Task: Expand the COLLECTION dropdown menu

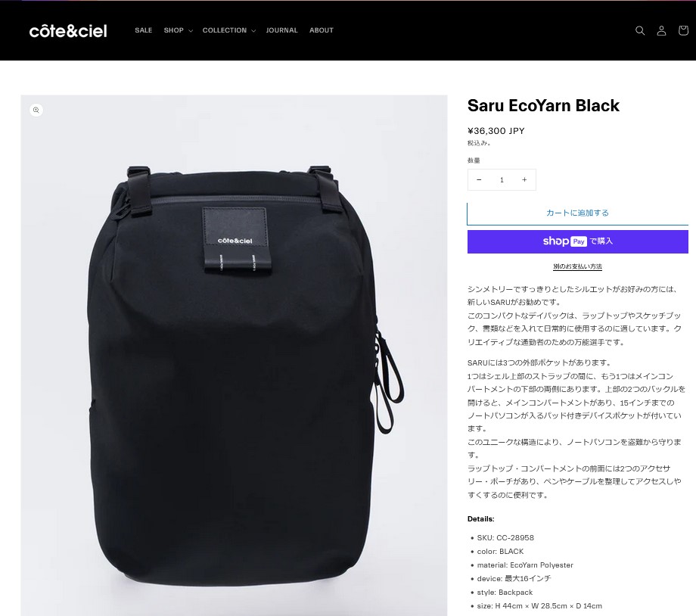Action: [x=229, y=30]
